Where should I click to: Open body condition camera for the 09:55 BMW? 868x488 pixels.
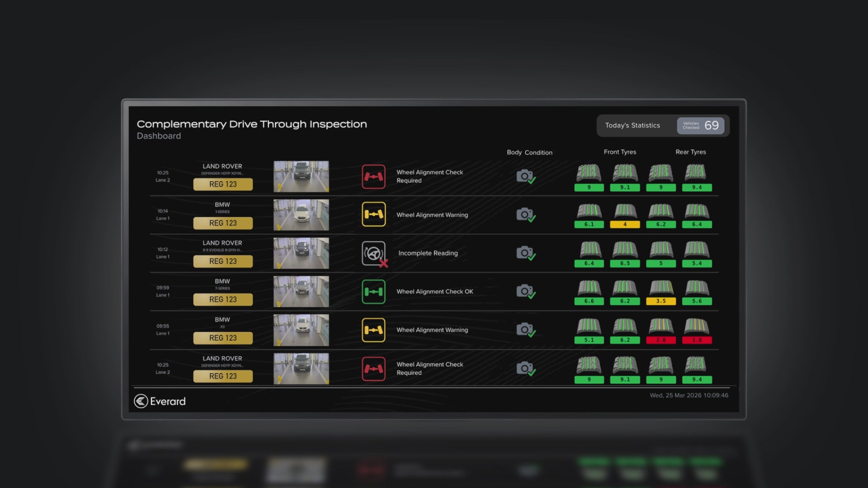[x=526, y=330]
